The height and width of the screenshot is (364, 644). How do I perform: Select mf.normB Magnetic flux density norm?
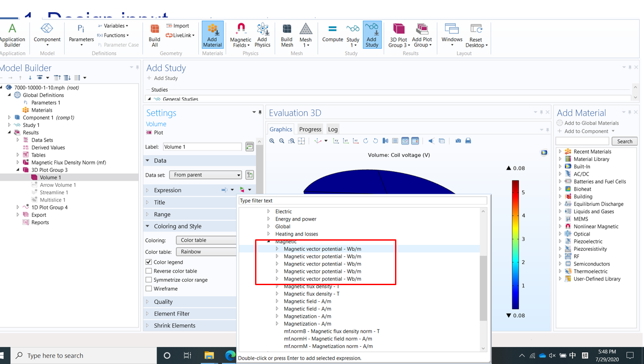(x=332, y=331)
